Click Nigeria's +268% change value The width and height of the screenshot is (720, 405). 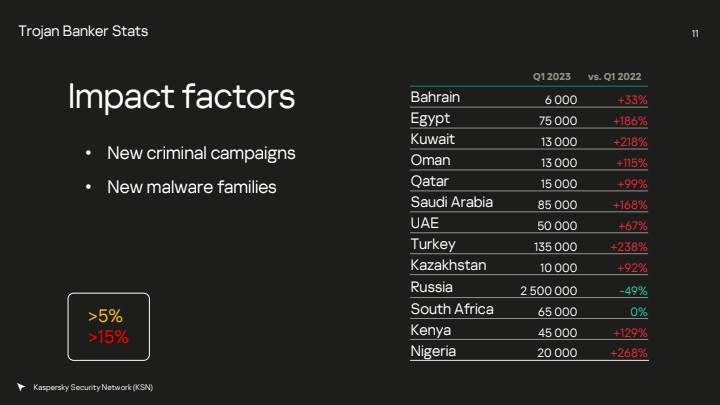pos(629,353)
